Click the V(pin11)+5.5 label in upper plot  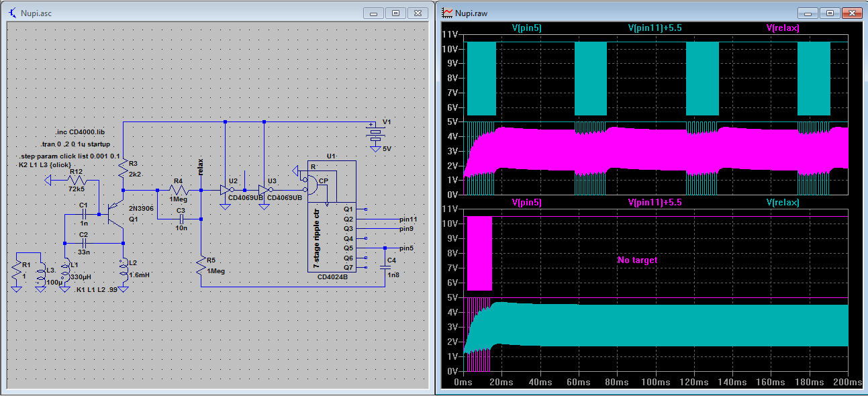pos(655,28)
